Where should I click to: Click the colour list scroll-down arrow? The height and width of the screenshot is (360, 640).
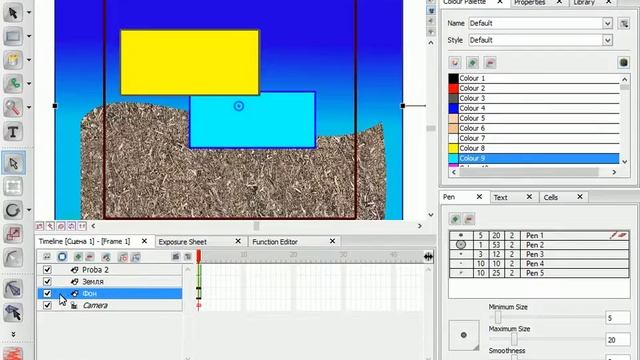tap(624, 162)
